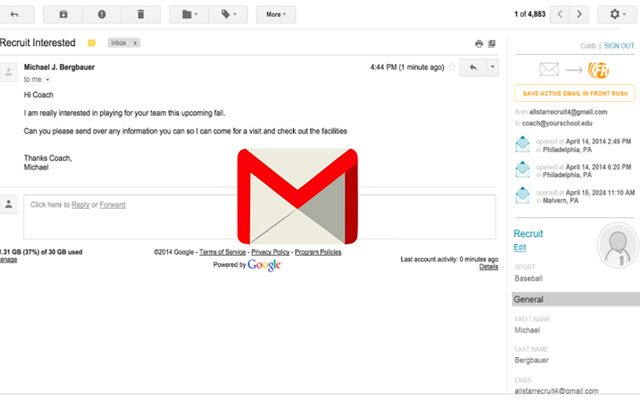
Task: Click the Google logo in footer
Action: [x=264, y=265]
